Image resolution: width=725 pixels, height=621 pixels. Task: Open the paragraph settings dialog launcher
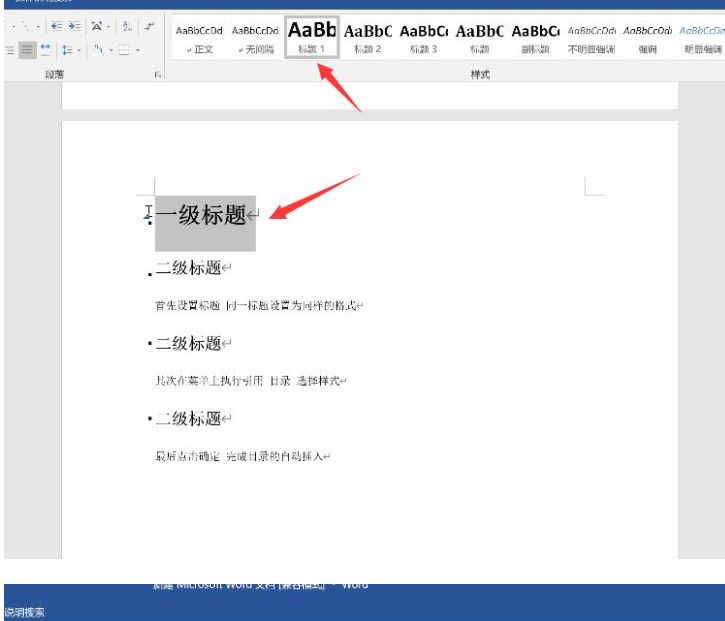point(158,75)
